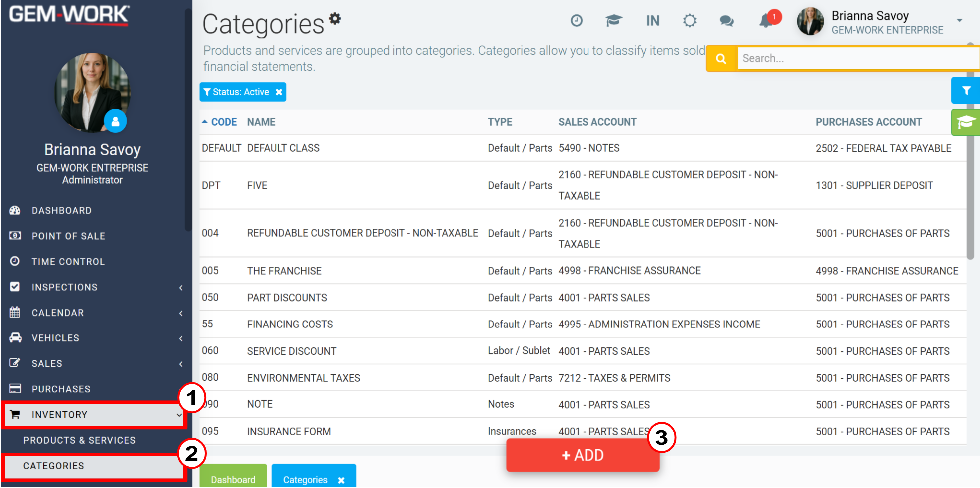Close the Categories bottom tab
Screen dimensions: 980x488
click(x=341, y=480)
